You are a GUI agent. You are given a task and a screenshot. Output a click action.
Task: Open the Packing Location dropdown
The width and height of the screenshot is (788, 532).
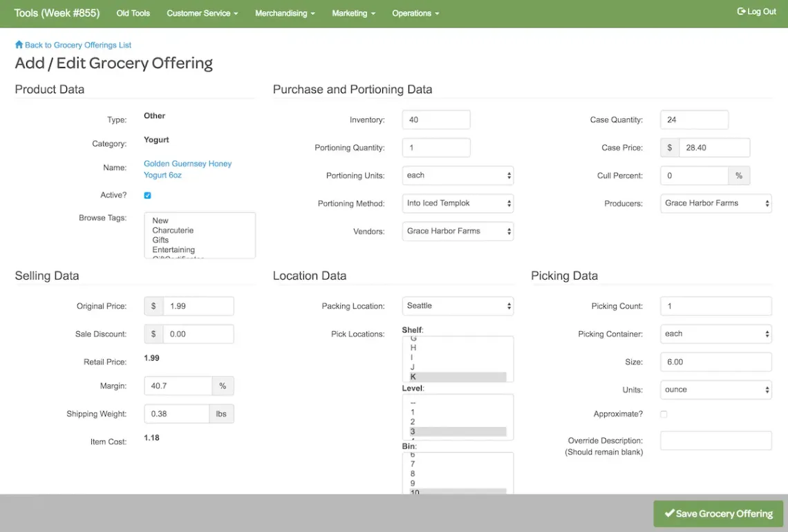pyautogui.click(x=458, y=306)
